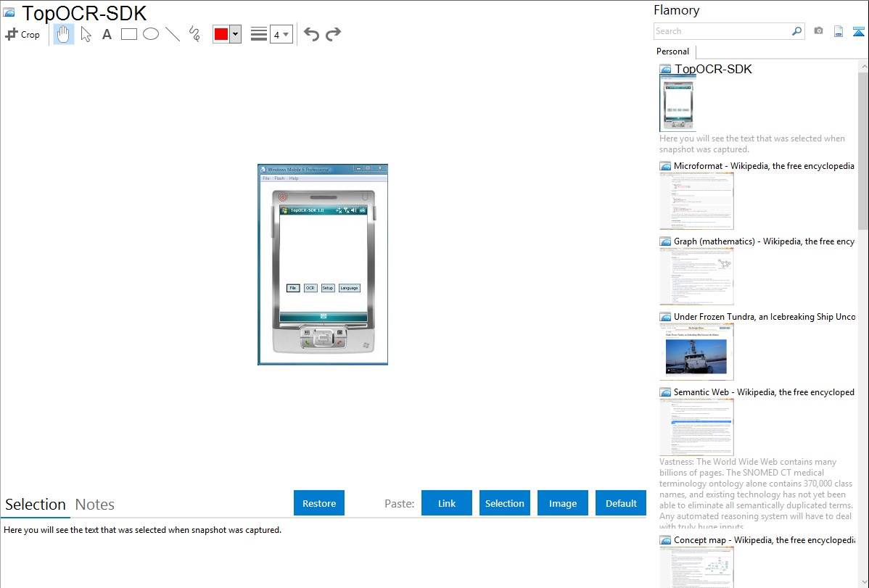The width and height of the screenshot is (869, 588).
Task: Click the snapshot icon beside Graph (mathematics)
Action: [666, 241]
